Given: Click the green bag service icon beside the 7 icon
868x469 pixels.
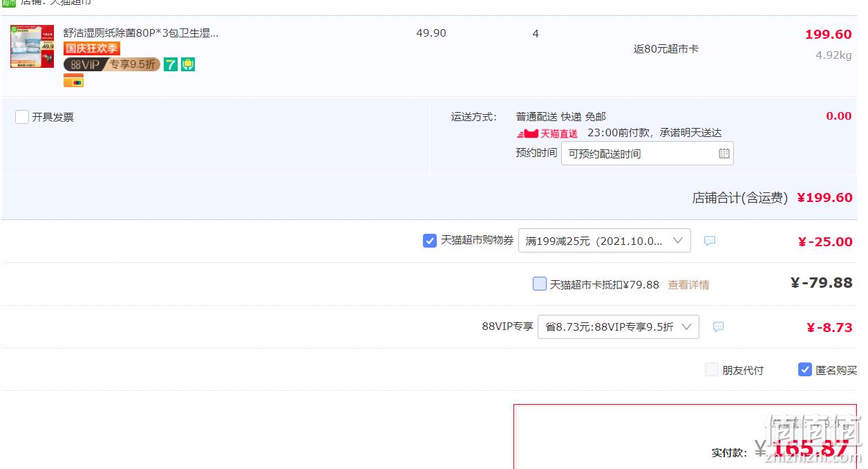Looking at the screenshot, I should [188, 64].
